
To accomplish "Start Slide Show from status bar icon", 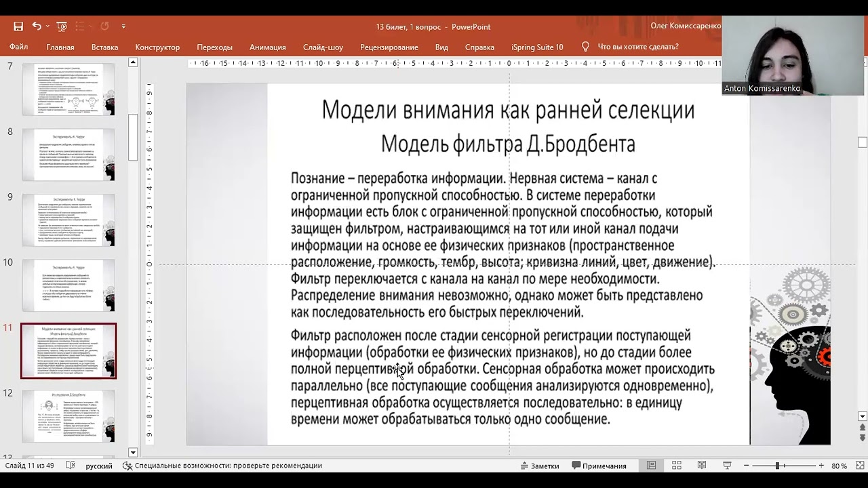I will click(x=727, y=466).
